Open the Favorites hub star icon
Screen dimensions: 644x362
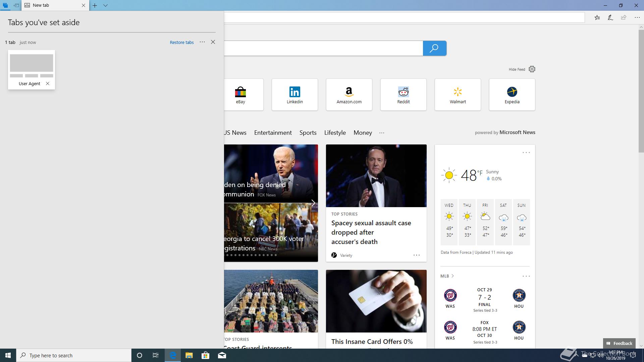pyautogui.click(x=597, y=17)
